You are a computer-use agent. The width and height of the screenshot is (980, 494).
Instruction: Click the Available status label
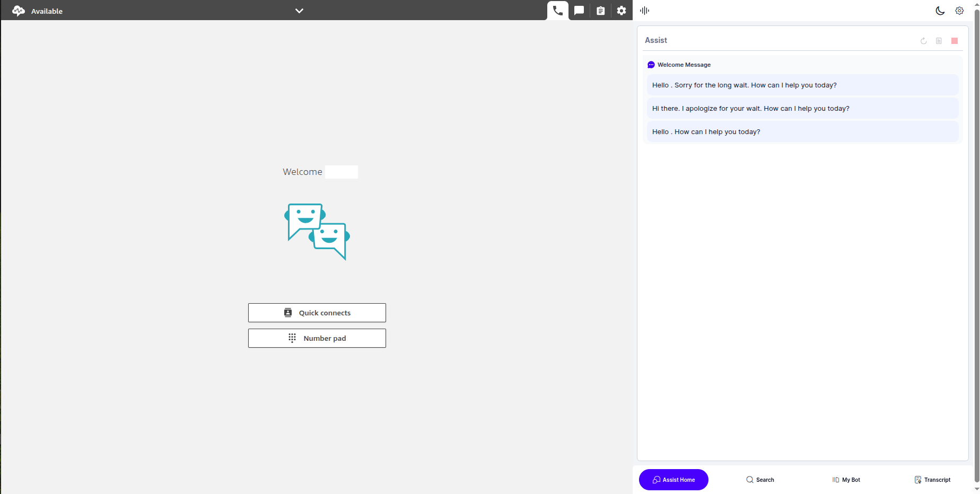[x=47, y=11]
